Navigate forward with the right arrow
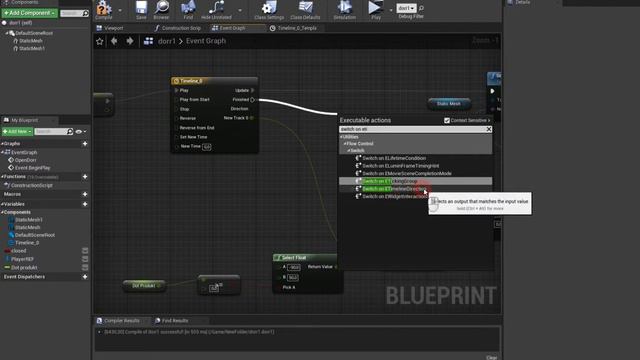Viewport: 640px width, 360px height. (x=130, y=41)
